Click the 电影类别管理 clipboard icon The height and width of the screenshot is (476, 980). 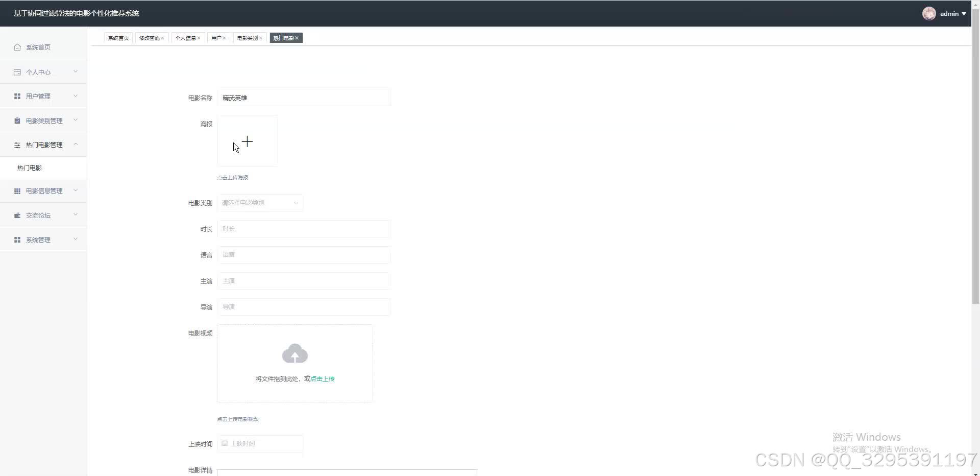pos(17,121)
